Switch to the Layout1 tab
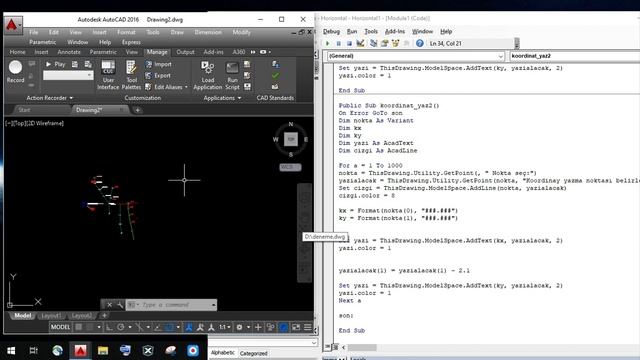 pyautogui.click(x=51, y=316)
